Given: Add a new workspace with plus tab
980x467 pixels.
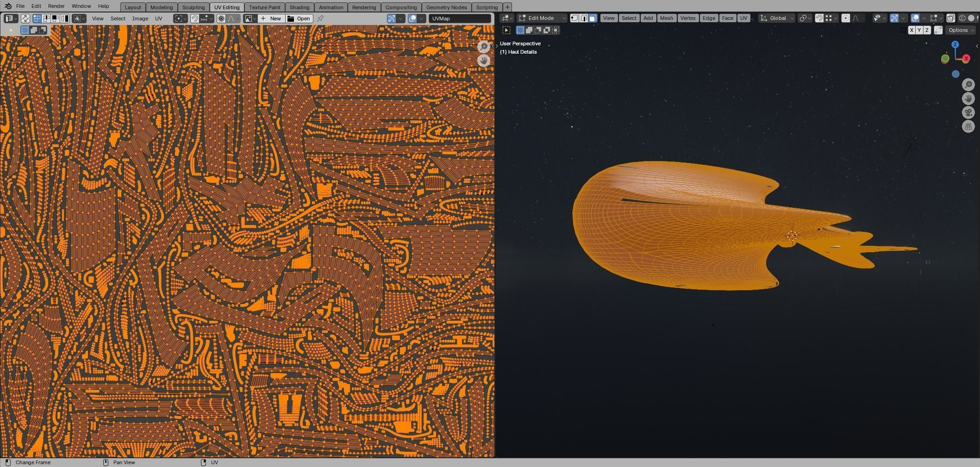Looking at the screenshot, I should pos(507,7).
